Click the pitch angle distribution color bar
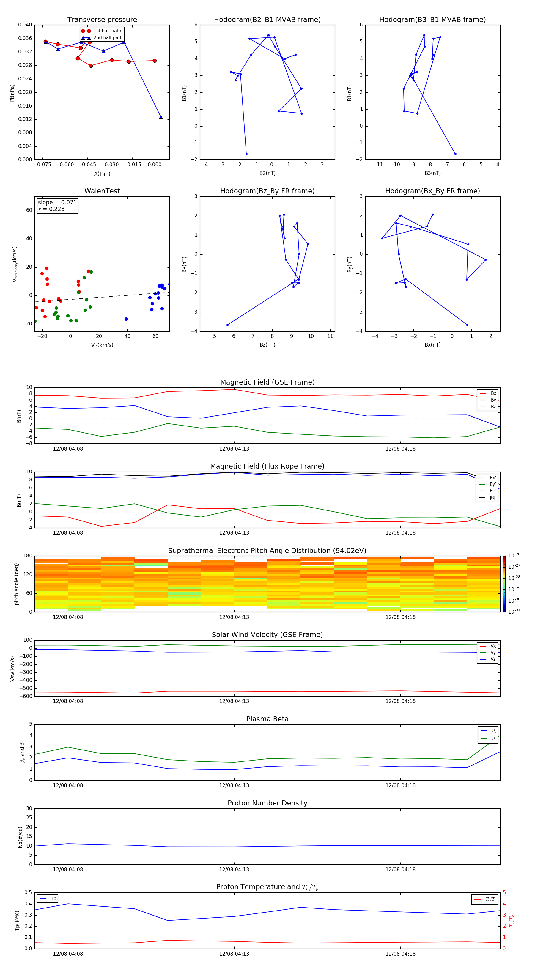 point(504,584)
